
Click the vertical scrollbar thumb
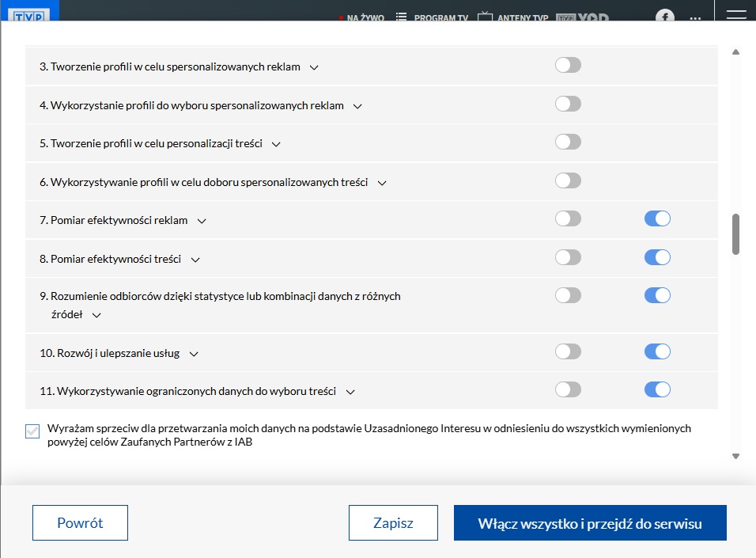(736, 233)
